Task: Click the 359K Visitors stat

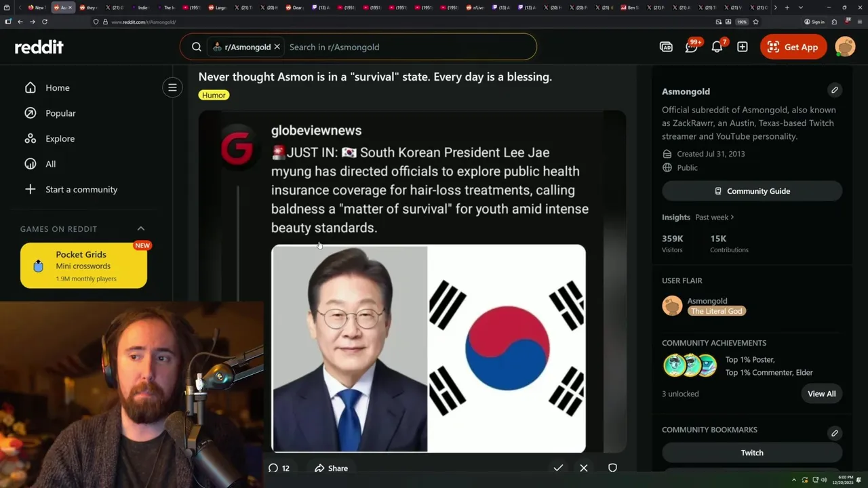Action: [x=673, y=243]
